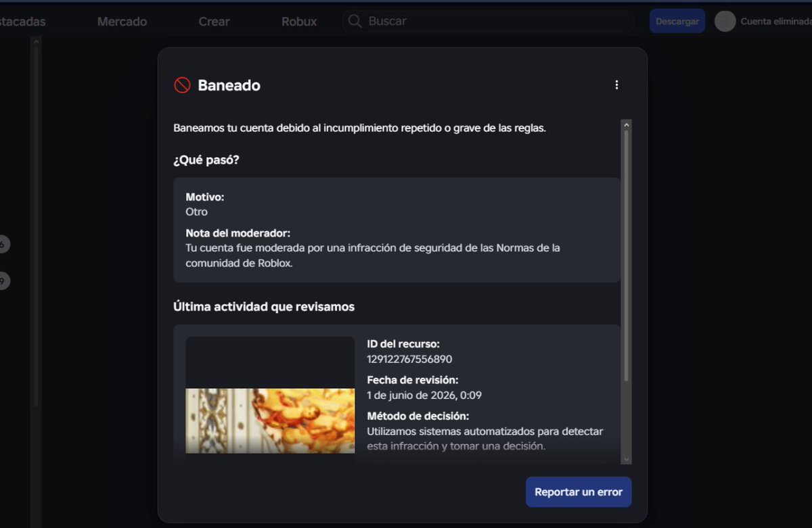Click the dialog scrollbar up arrow
The width and height of the screenshot is (812, 528).
(x=626, y=125)
